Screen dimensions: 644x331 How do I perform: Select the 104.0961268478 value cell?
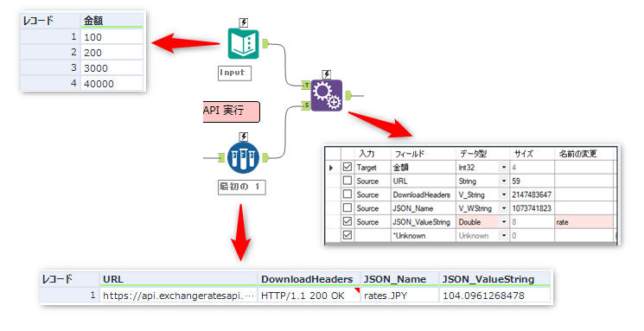494,296
